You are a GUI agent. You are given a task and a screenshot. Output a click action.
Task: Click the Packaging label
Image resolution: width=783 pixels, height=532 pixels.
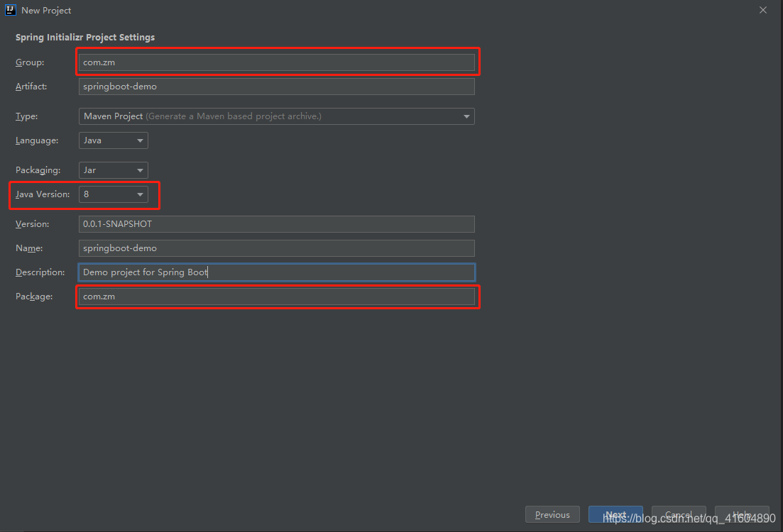38,170
